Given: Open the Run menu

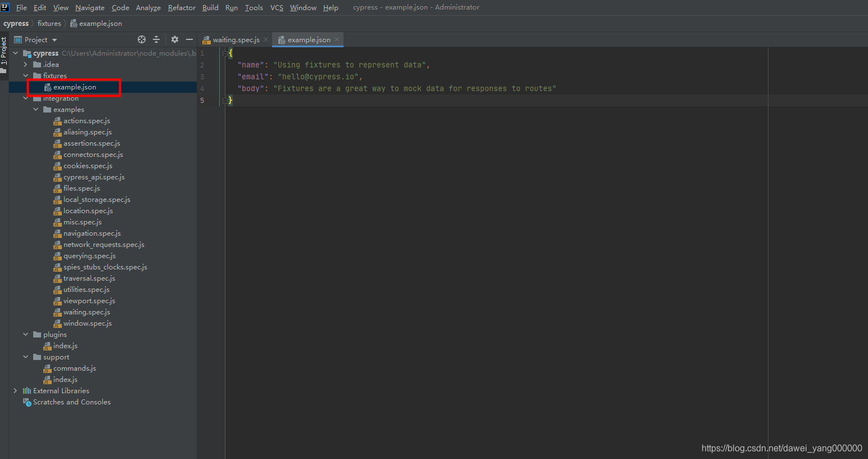Looking at the screenshot, I should (232, 7).
